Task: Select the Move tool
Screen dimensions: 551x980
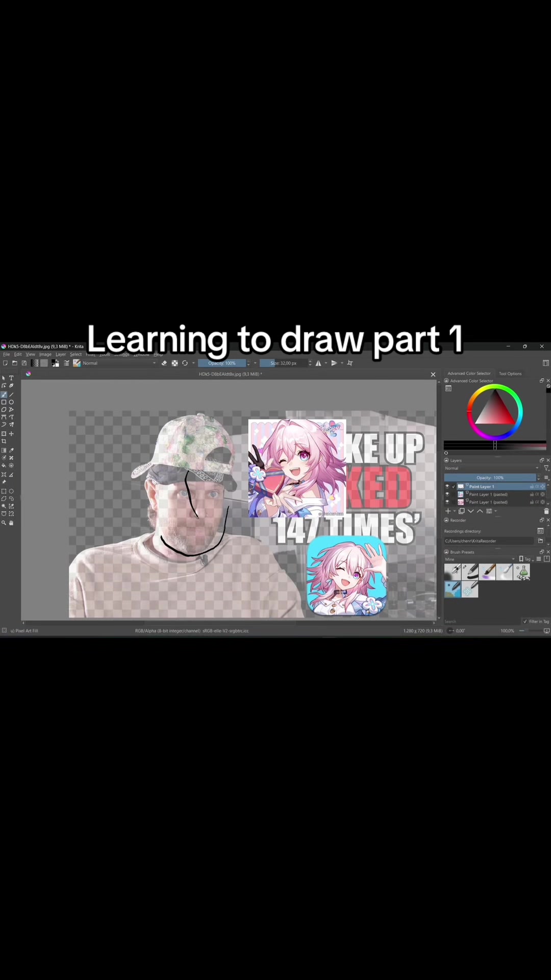Action: (x=11, y=434)
